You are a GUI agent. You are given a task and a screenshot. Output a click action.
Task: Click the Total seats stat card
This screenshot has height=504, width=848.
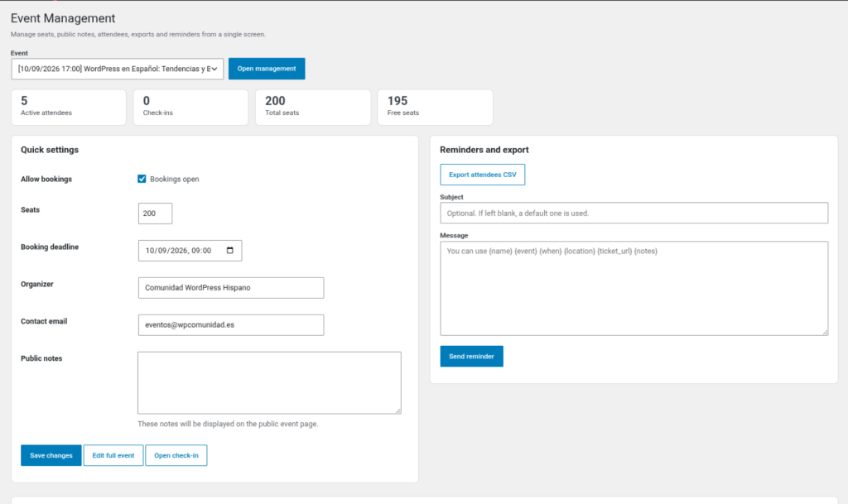click(313, 108)
